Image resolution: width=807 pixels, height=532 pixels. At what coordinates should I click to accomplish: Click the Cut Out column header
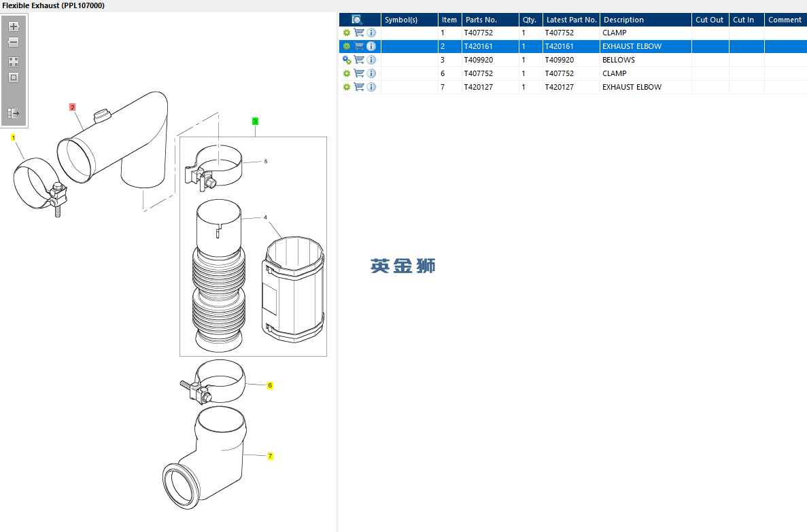coord(710,20)
